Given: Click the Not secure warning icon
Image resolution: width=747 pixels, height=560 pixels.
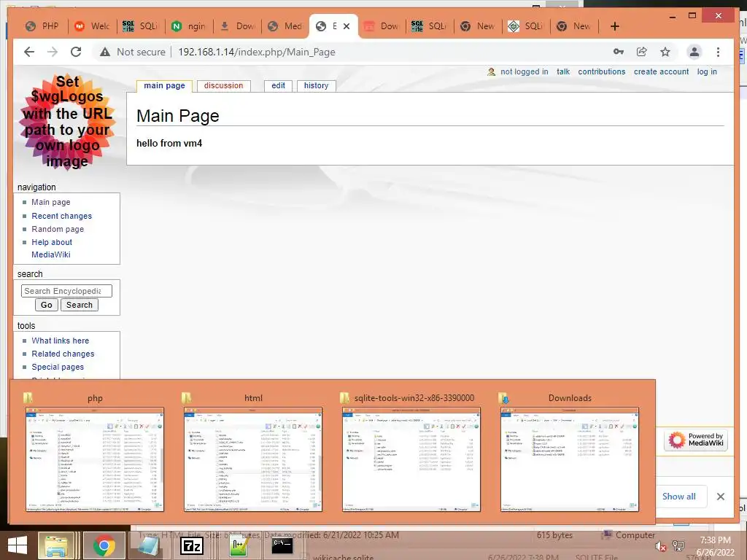Looking at the screenshot, I should pos(105,52).
